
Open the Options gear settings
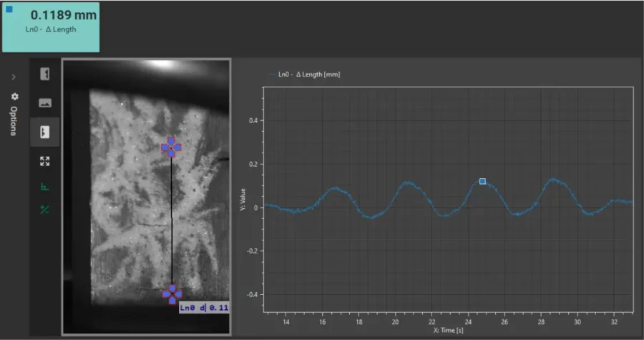(x=15, y=97)
